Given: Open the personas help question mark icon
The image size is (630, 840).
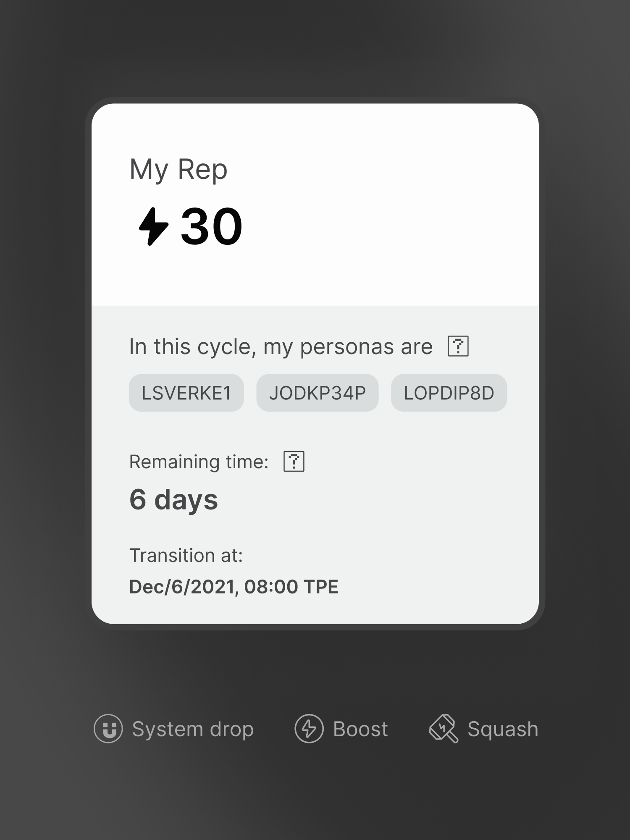Looking at the screenshot, I should tap(458, 346).
